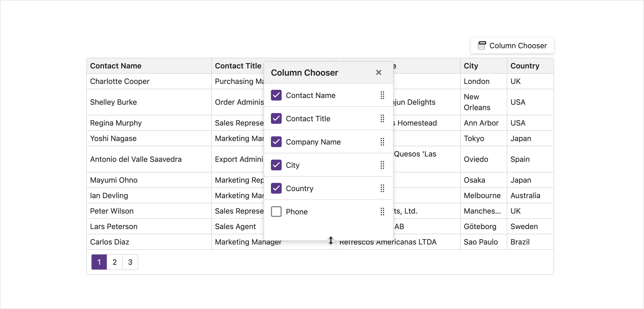
Task: Click the Column Chooser toolbar icon
Action: tap(482, 45)
